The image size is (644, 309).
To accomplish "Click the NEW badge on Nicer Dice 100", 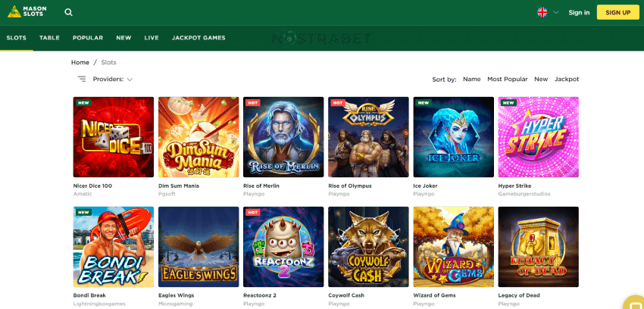I will (83, 102).
